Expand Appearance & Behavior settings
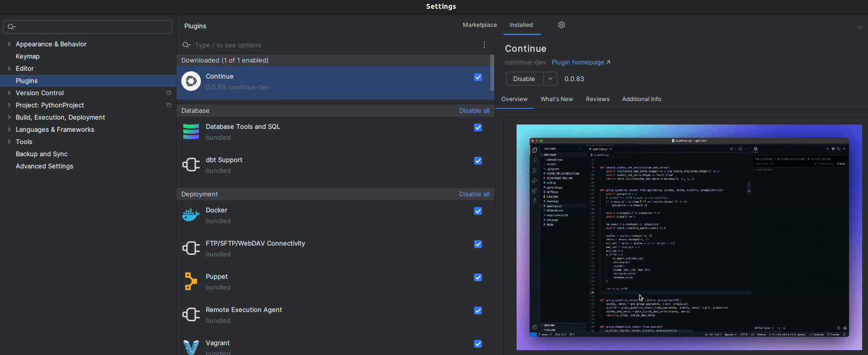Screen dimensions: 868x355 9,44
